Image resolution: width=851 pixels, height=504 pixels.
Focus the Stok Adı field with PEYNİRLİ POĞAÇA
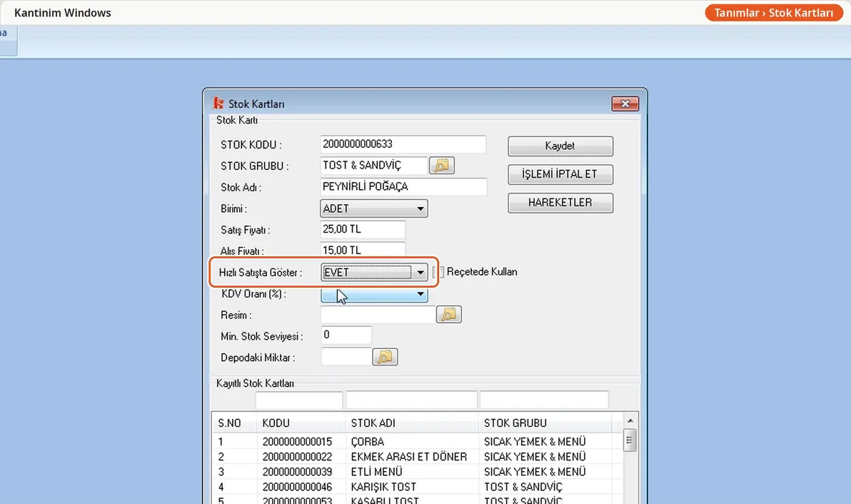(x=403, y=186)
